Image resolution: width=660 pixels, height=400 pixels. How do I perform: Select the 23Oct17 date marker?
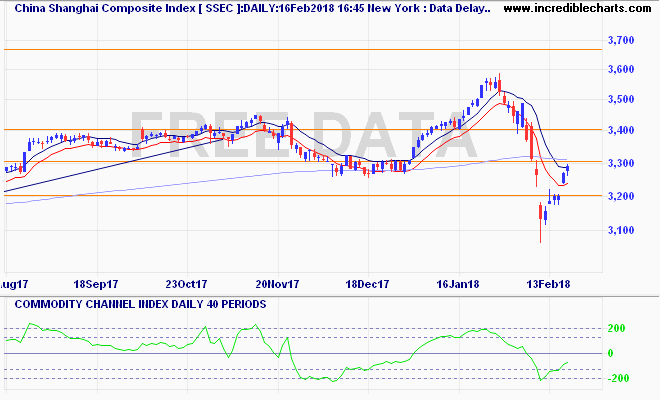[186, 283]
